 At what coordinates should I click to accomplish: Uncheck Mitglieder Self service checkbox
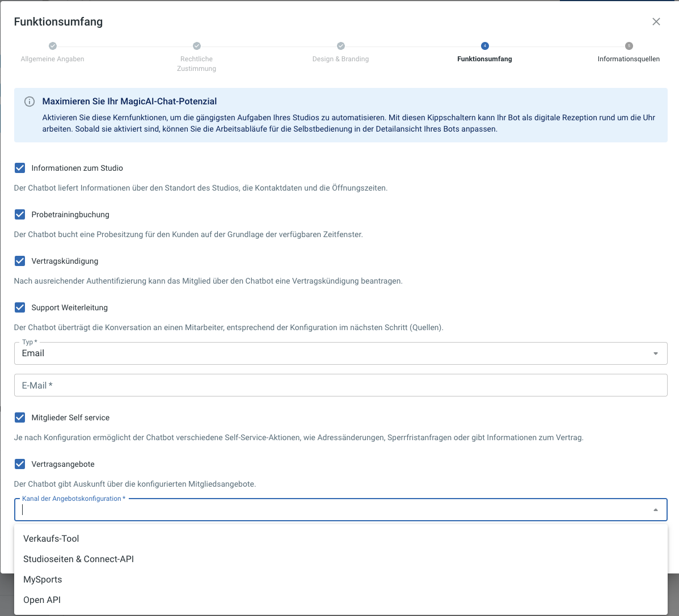click(20, 417)
